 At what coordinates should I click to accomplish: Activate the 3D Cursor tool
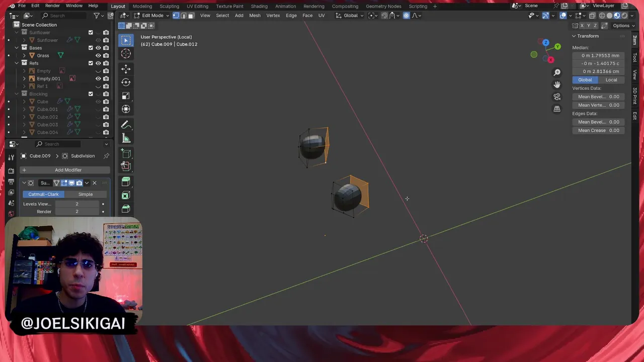click(126, 54)
